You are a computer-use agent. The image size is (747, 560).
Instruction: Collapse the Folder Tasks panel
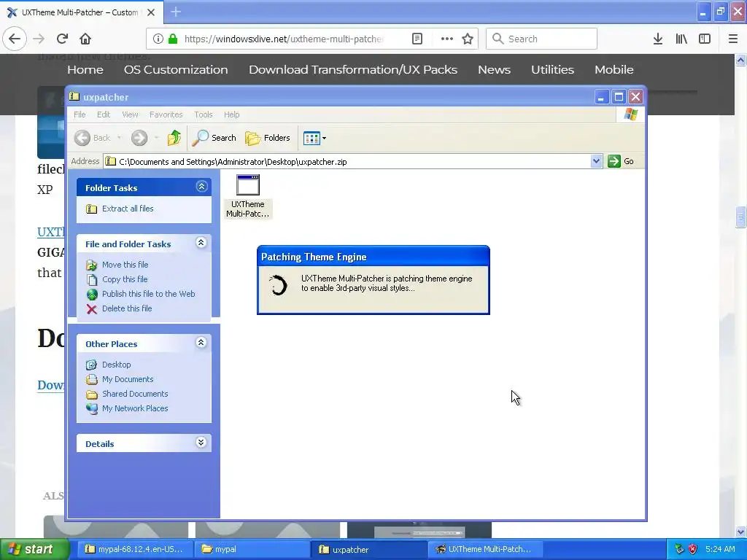[x=201, y=186]
